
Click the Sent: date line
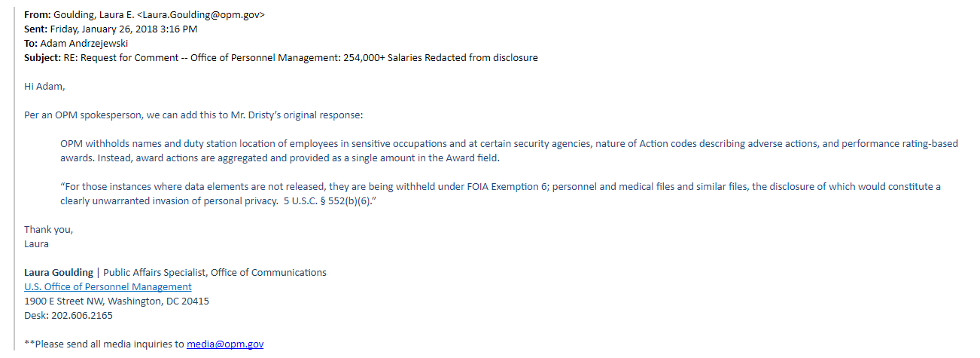pos(111,29)
